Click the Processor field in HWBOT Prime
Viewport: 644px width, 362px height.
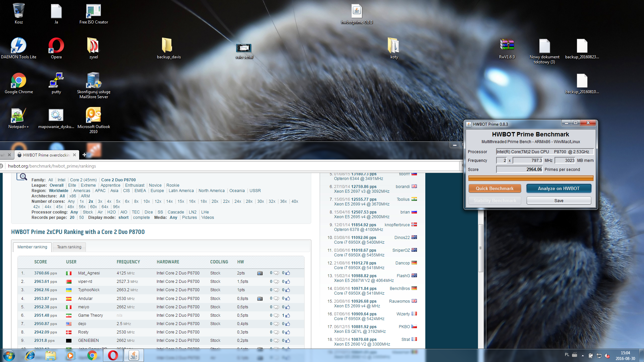(x=545, y=152)
